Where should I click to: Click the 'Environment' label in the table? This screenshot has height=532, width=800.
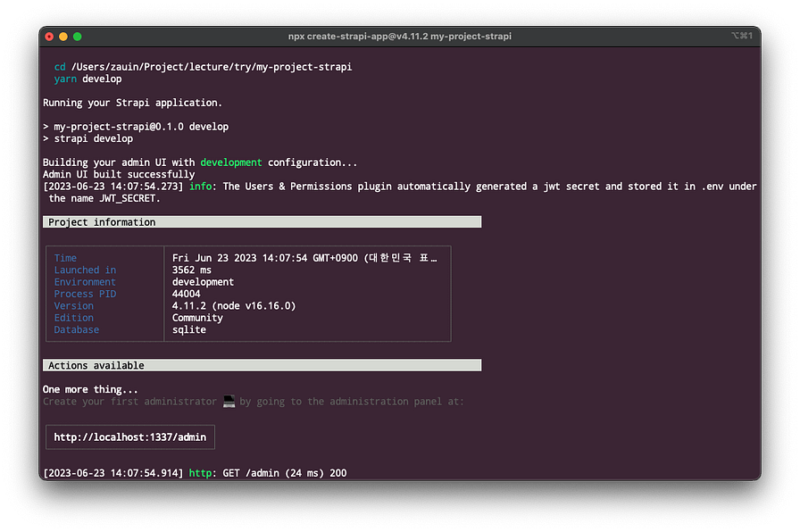(x=85, y=282)
